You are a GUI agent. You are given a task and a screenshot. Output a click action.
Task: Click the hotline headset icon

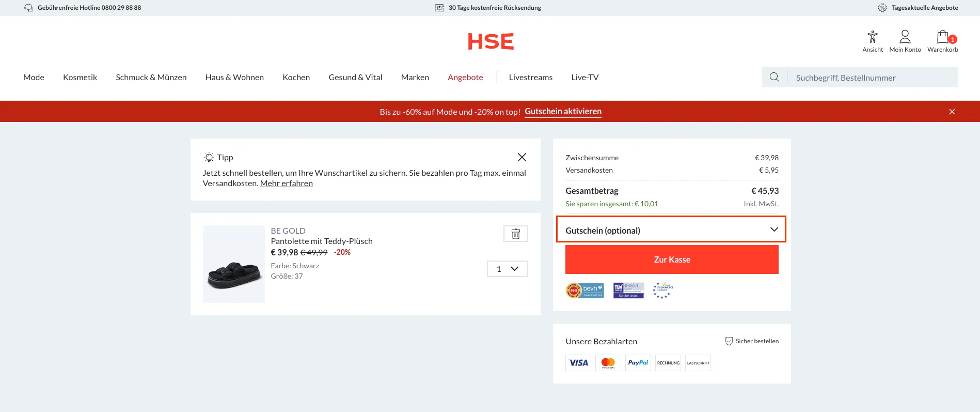[x=28, y=8]
